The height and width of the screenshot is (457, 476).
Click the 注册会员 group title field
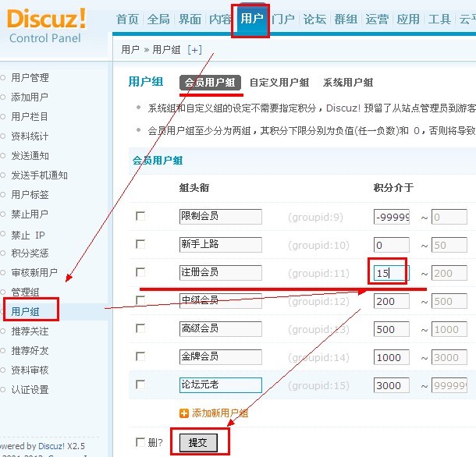pyautogui.click(x=220, y=272)
